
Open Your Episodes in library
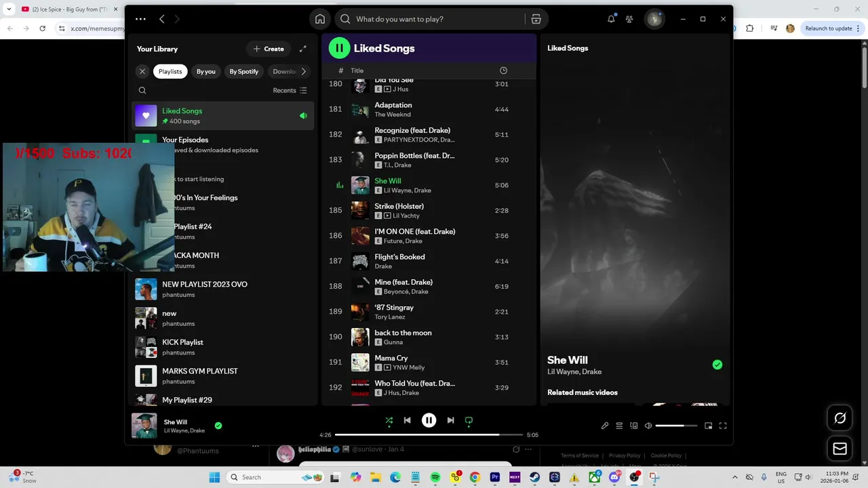pos(222,144)
